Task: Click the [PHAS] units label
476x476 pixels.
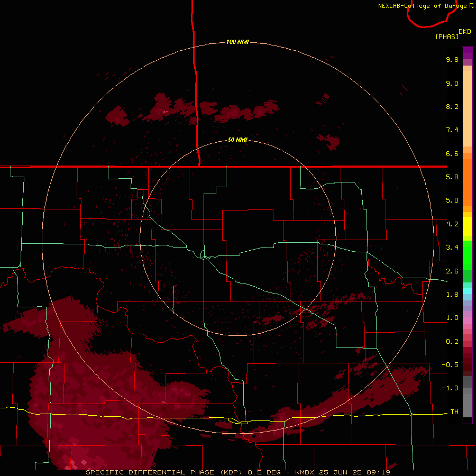Action: [447, 37]
